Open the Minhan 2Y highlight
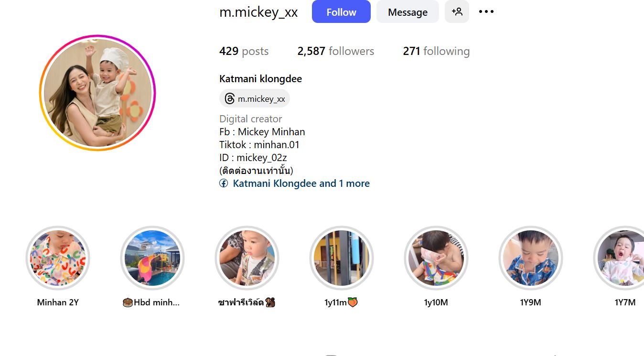The image size is (644, 356). (x=58, y=258)
